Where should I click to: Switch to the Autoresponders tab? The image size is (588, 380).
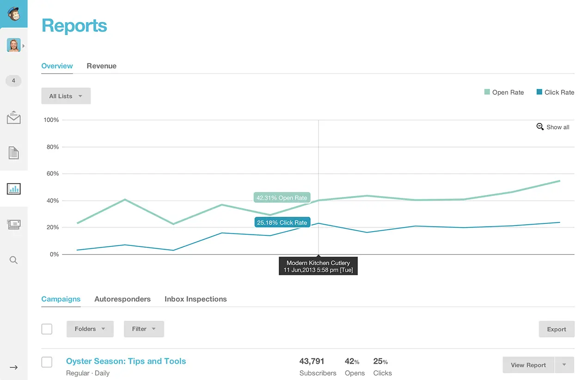(x=122, y=299)
